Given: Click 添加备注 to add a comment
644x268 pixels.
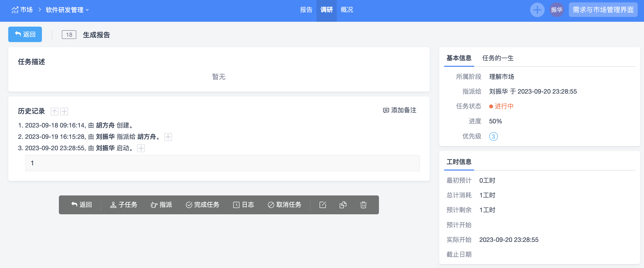Looking at the screenshot, I should click(x=400, y=110).
